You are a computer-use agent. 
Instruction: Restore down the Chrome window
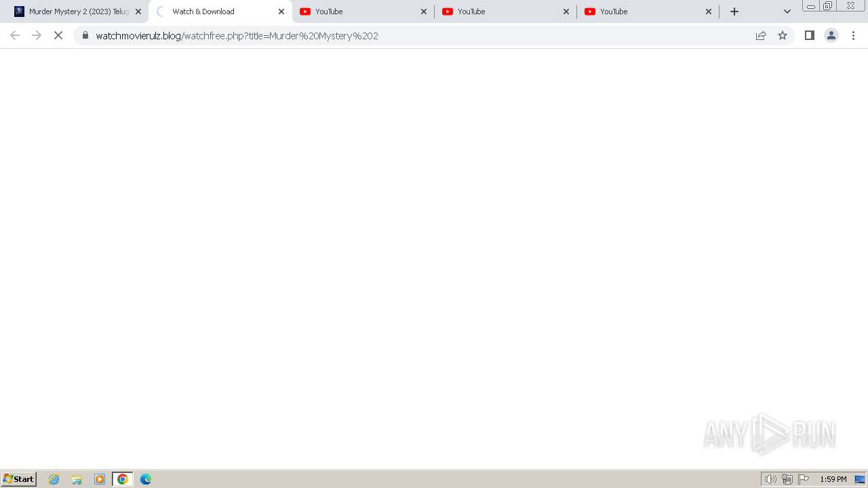(828, 6)
